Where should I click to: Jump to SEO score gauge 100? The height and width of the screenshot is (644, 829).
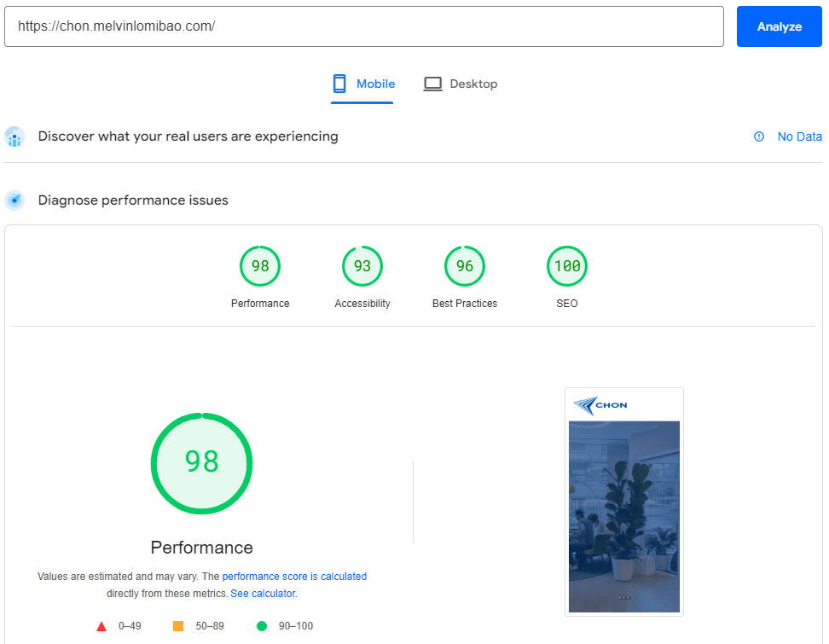pos(567,266)
